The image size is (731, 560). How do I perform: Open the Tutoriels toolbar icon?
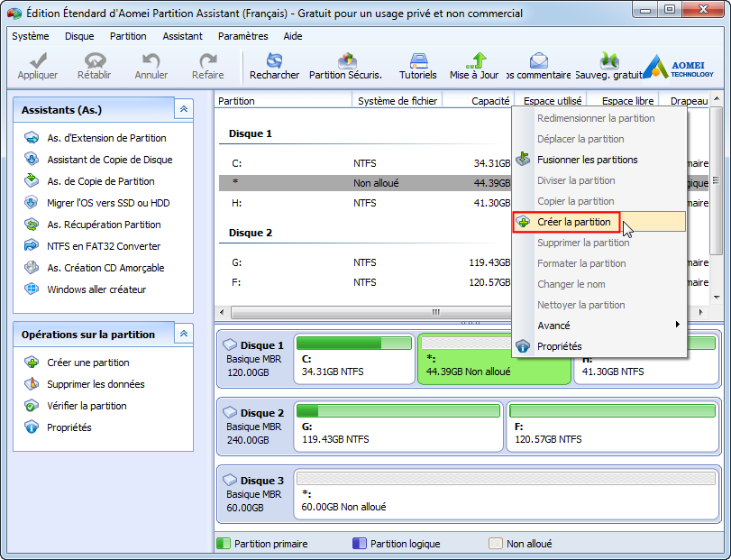[x=418, y=60]
